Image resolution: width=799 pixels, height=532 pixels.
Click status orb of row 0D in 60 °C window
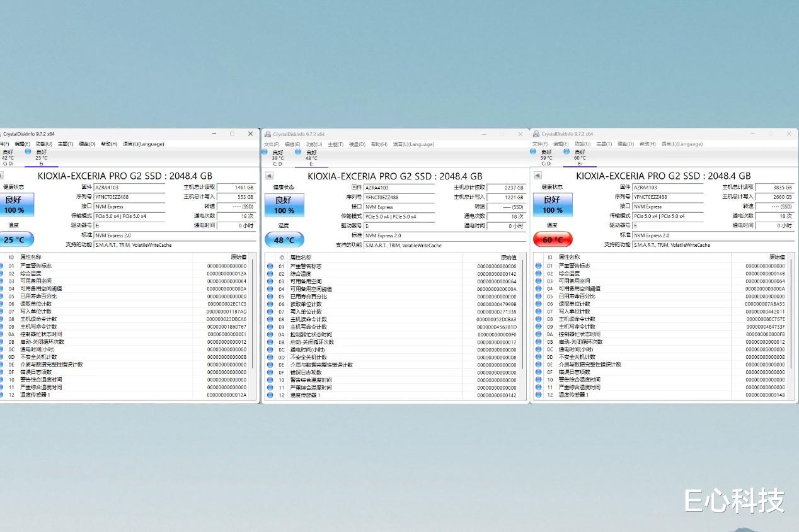click(539, 356)
